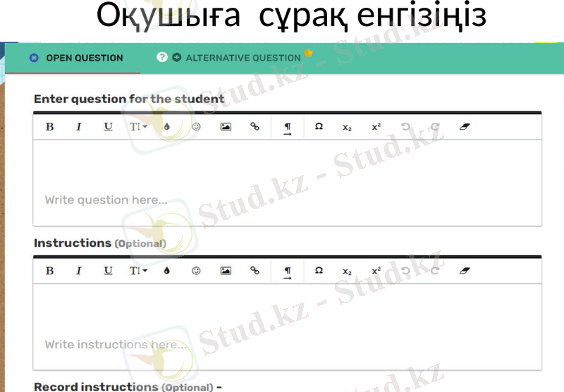Toggle Bold in the Instructions editor toolbar
564x392 pixels.
pyautogui.click(x=49, y=271)
